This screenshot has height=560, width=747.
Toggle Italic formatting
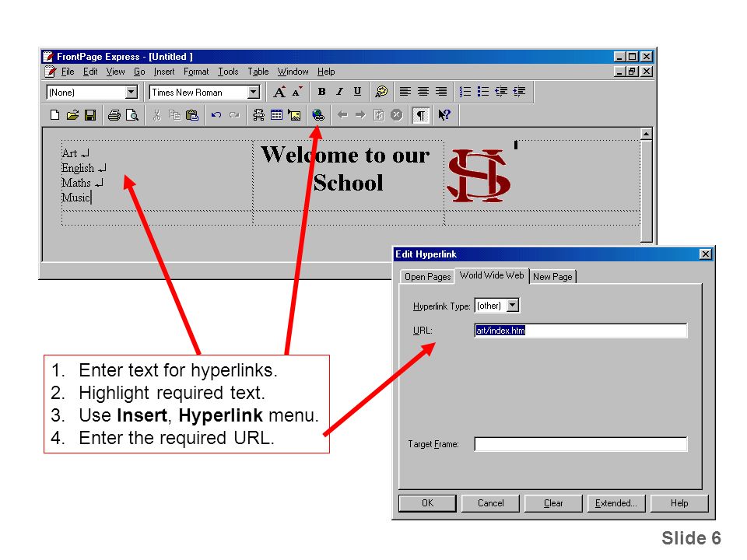tap(340, 92)
